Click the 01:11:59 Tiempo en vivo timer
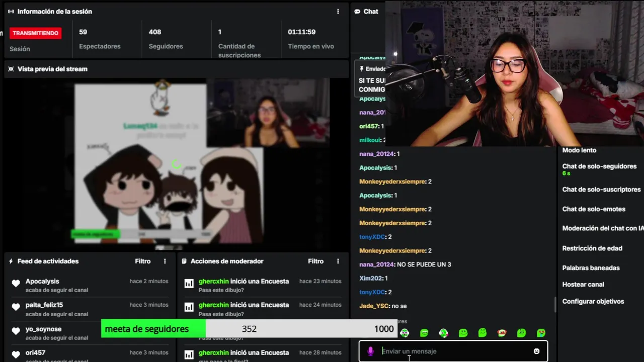The height and width of the screenshot is (362, 644). pyautogui.click(x=302, y=32)
